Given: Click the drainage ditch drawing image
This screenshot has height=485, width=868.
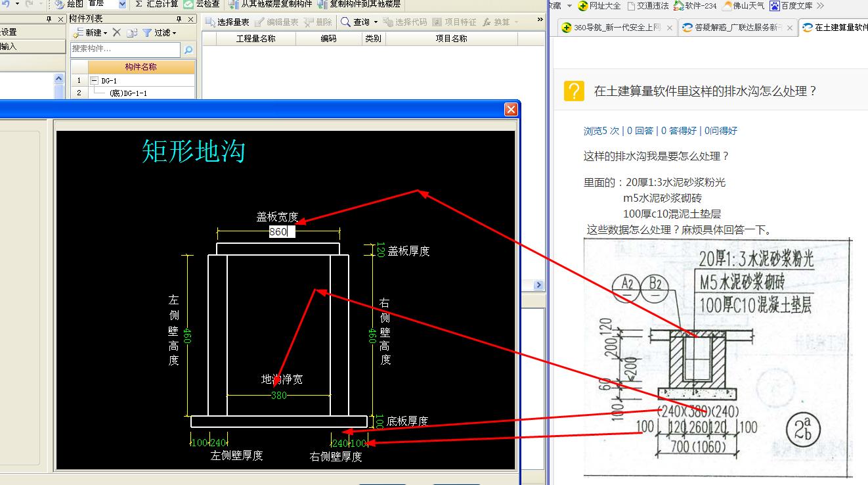Looking at the screenshot, I should (x=718, y=358).
